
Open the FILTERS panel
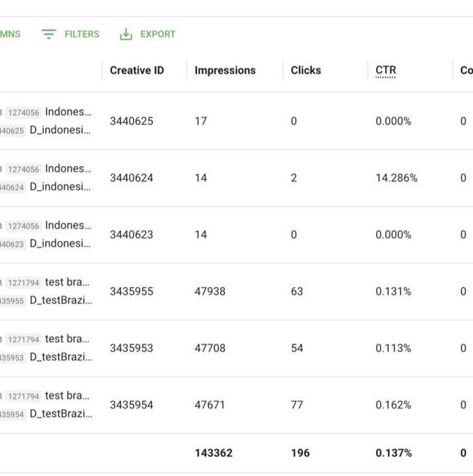[x=71, y=34]
